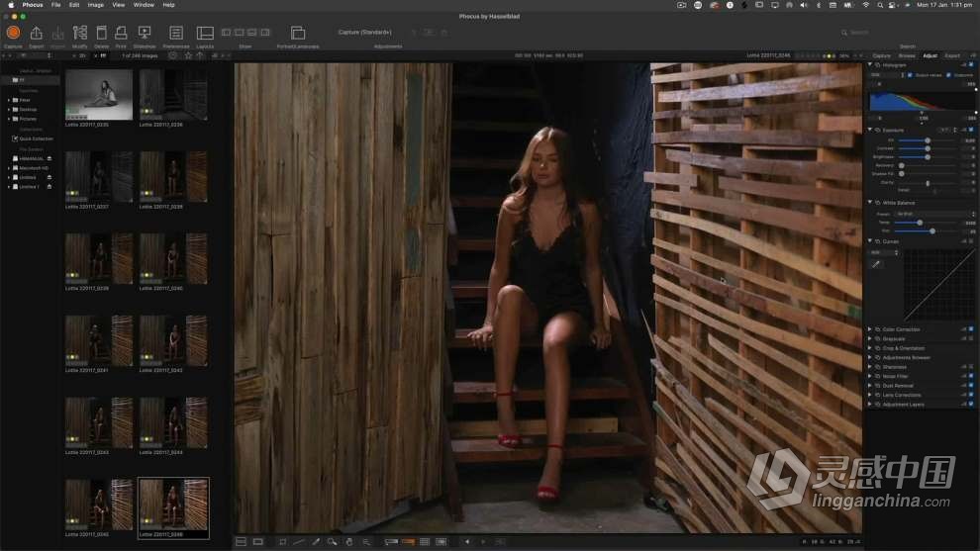
Task: Adjust the Brightness slider handle
Action: tap(928, 157)
